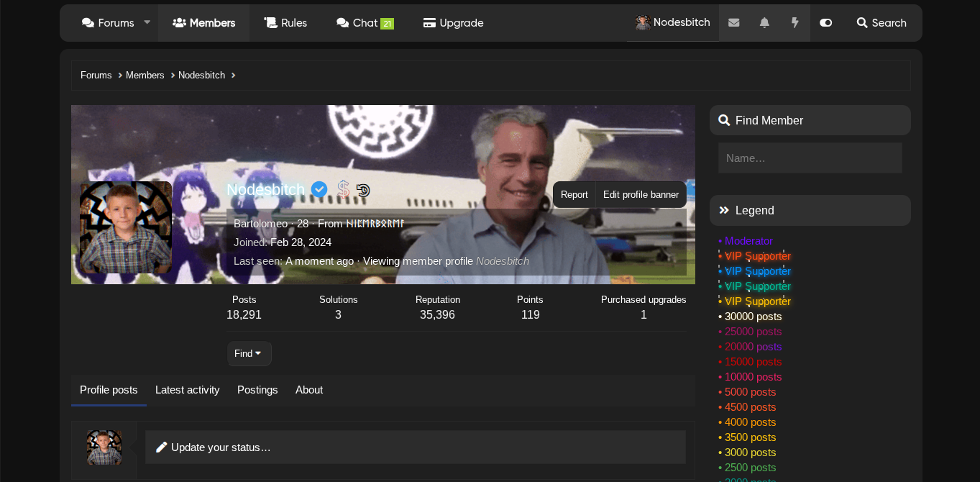Switch to the Latest activity tab
This screenshot has width=980, height=482.
pos(187,390)
